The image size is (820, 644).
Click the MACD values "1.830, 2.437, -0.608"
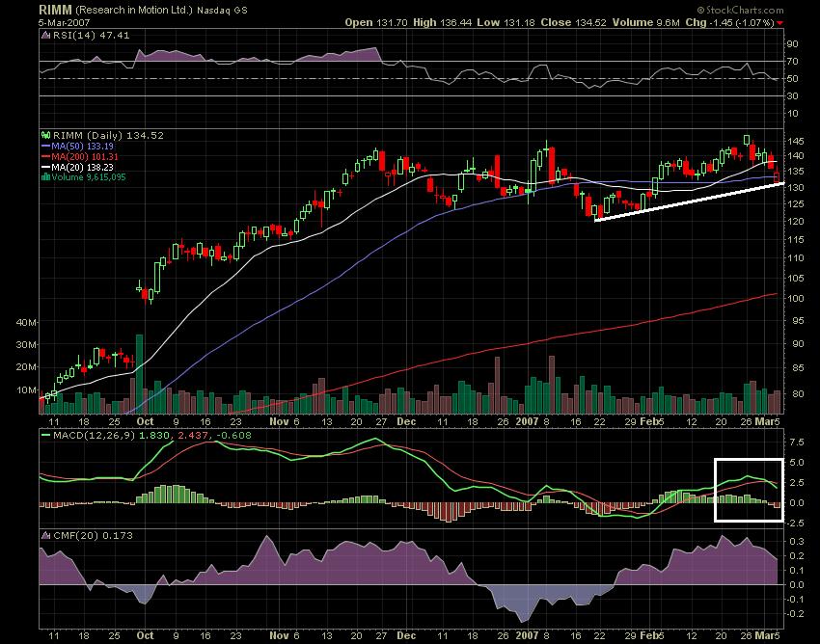click(195, 435)
